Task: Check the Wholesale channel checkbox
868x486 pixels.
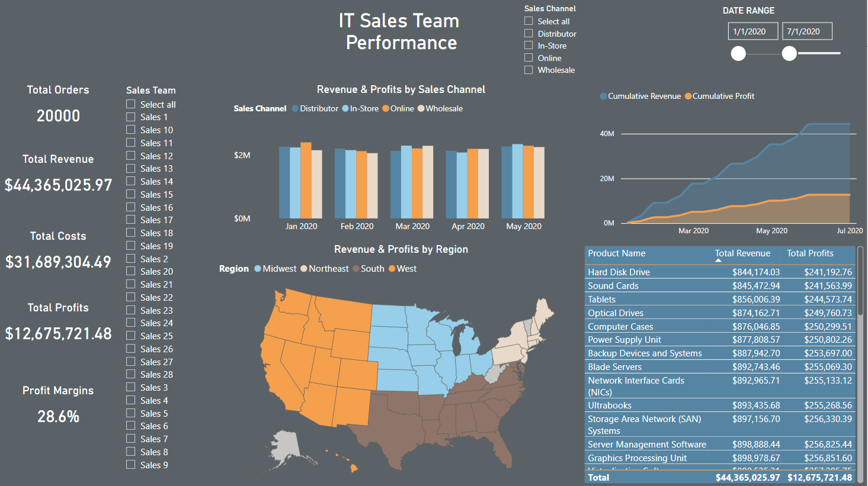Action: tap(528, 70)
